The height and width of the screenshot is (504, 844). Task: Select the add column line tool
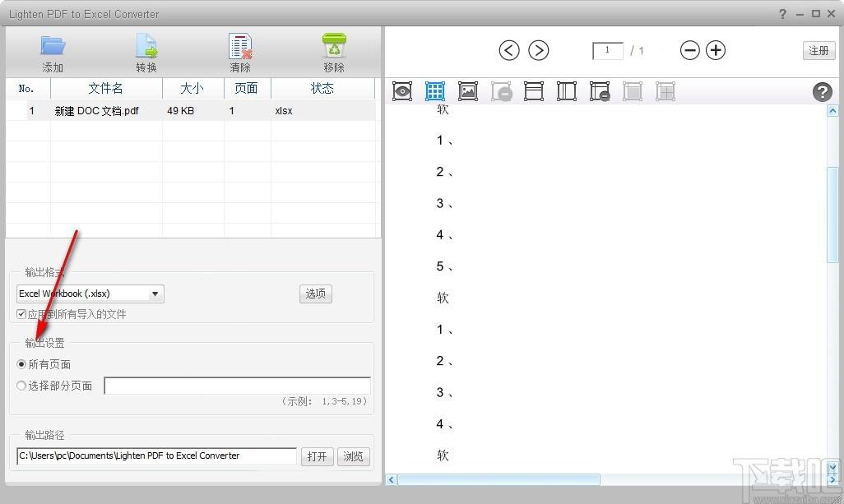pyautogui.click(x=566, y=91)
